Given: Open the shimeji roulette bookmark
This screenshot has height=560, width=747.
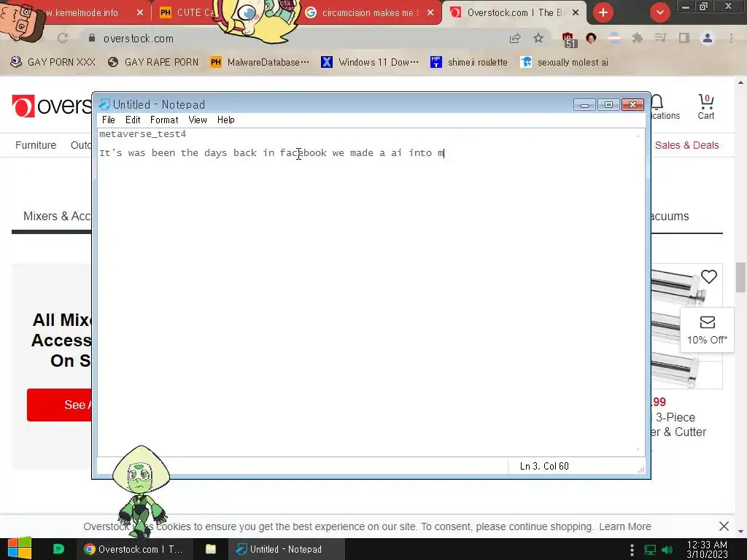Looking at the screenshot, I should click(x=469, y=63).
